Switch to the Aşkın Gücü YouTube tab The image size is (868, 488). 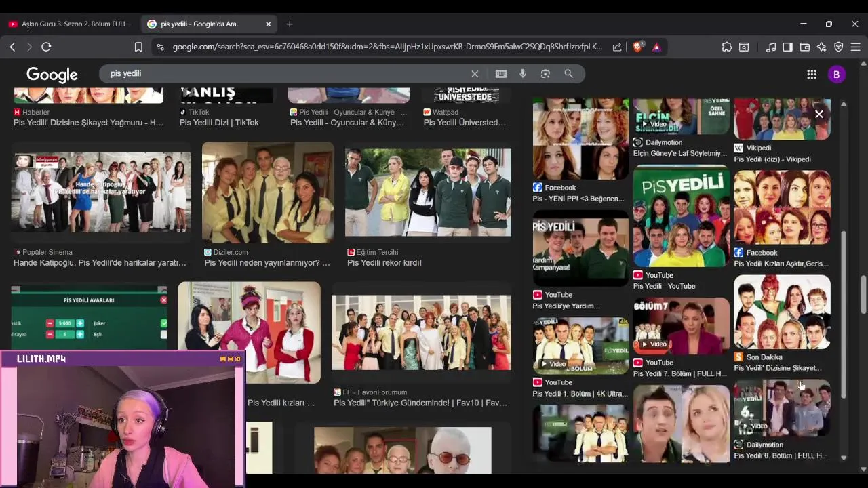pyautogui.click(x=70, y=24)
